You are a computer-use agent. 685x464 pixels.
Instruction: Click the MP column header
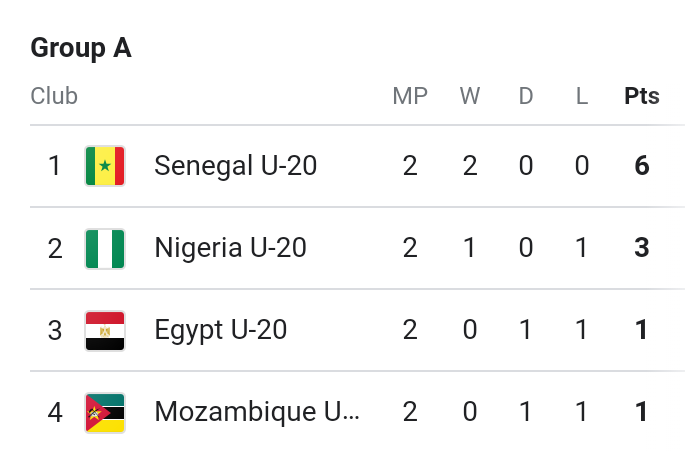point(410,96)
